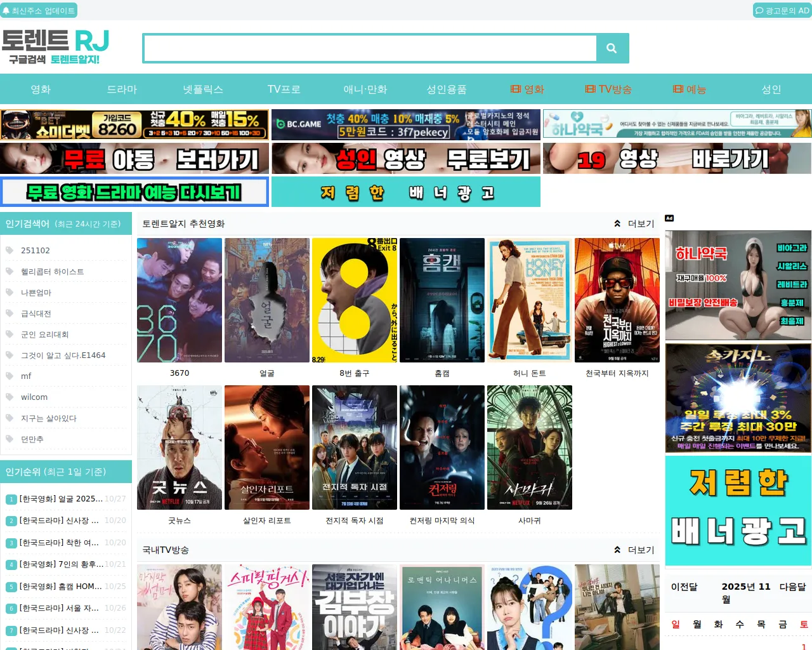The height and width of the screenshot is (650, 812).
Task: Open the 영화 menu
Action: (x=41, y=90)
